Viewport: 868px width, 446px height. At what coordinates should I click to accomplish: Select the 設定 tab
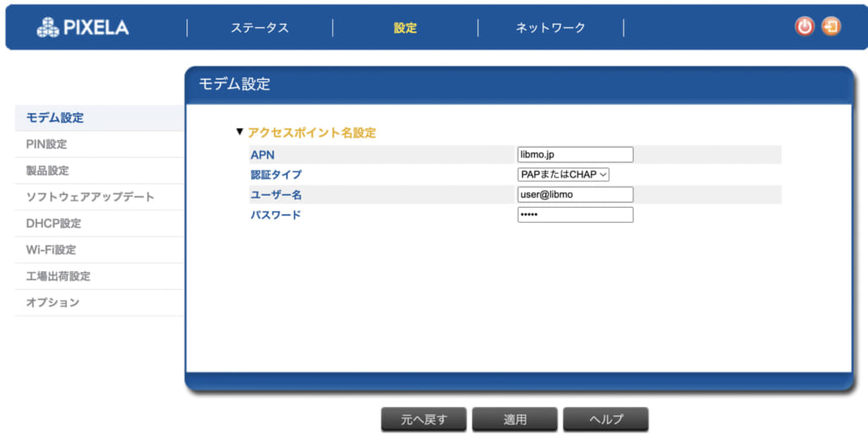[404, 28]
